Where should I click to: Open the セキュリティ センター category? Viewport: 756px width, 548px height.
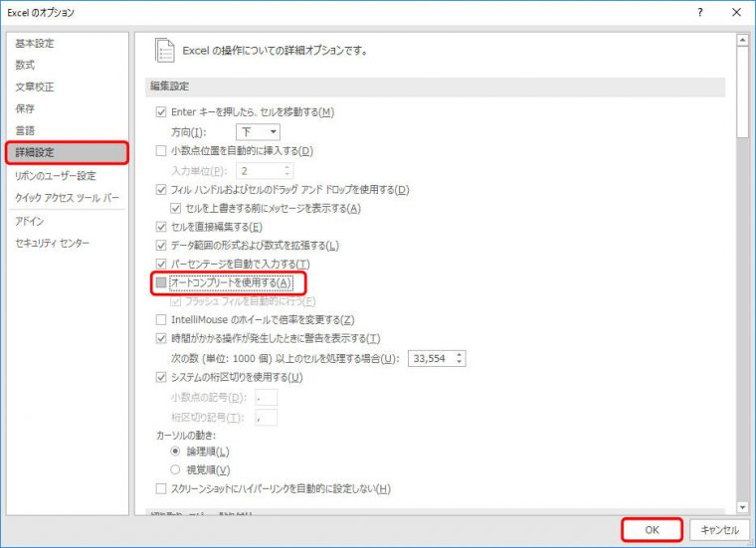[x=52, y=244]
